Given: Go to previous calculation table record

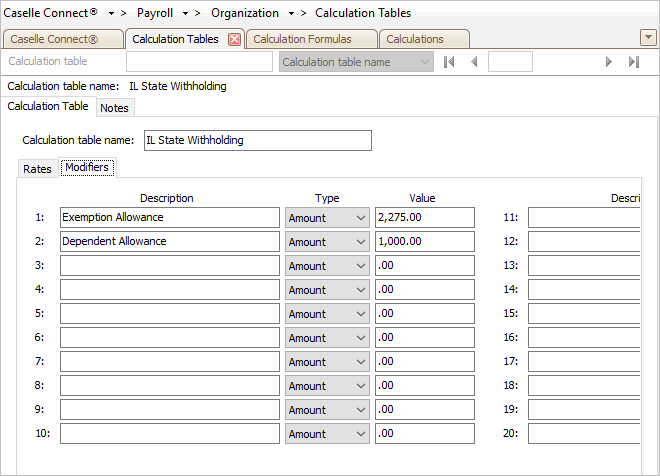Looking at the screenshot, I should click(474, 62).
